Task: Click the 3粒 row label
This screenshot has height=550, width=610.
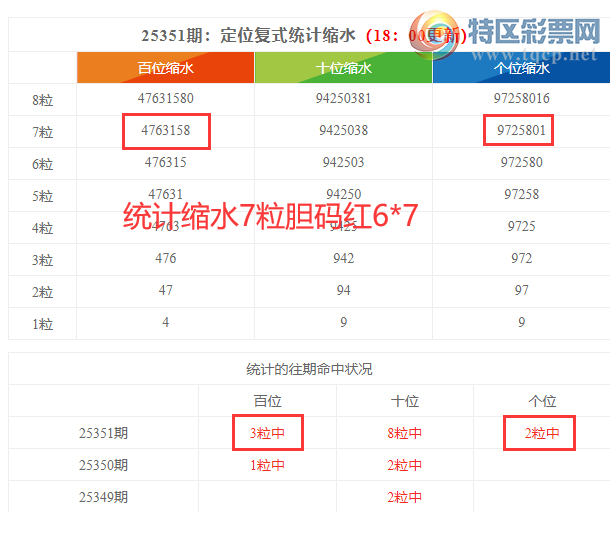Action: [42, 260]
